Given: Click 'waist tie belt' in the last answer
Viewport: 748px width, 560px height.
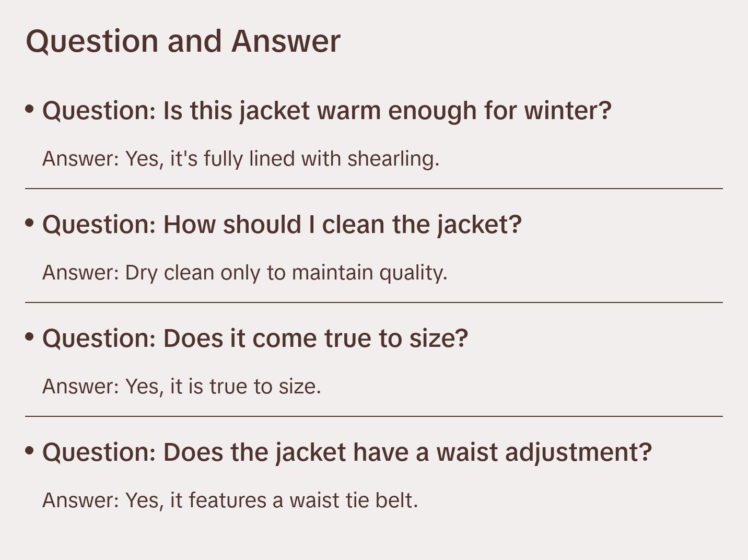Looking at the screenshot, I should (x=353, y=500).
